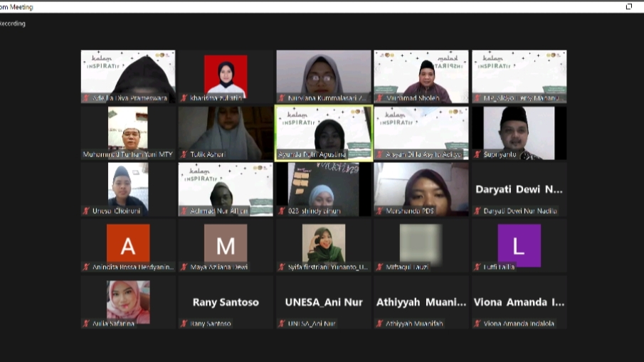Click the Recording indicator label

12,23
